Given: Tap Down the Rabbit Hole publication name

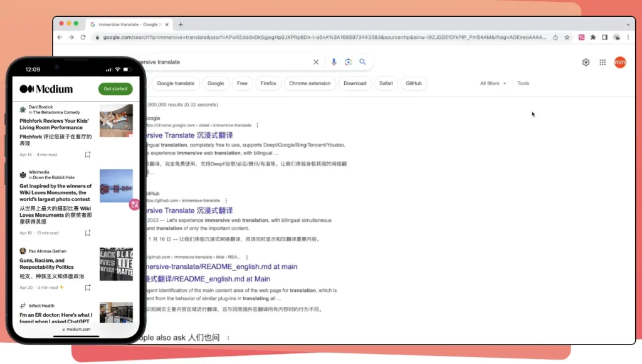Looking at the screenshot, I should click(x=54, y=177).
